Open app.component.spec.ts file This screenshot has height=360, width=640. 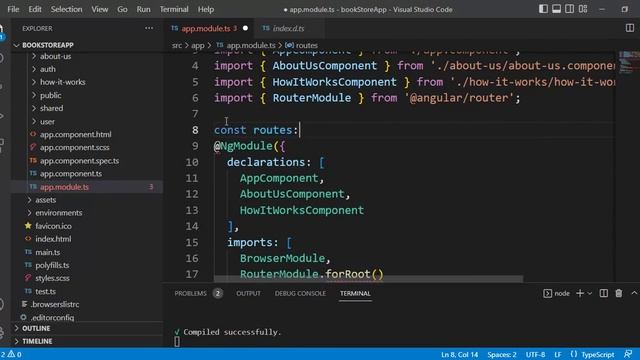pos(79,160)
